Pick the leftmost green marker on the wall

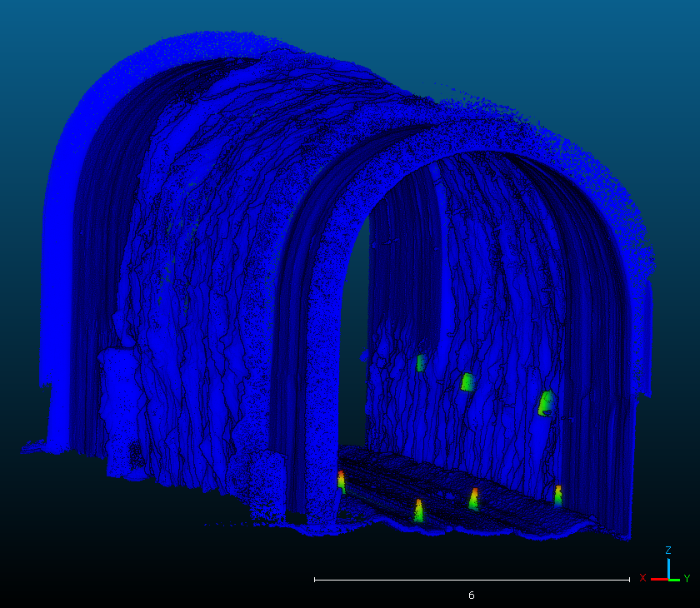tap(421, 362)
